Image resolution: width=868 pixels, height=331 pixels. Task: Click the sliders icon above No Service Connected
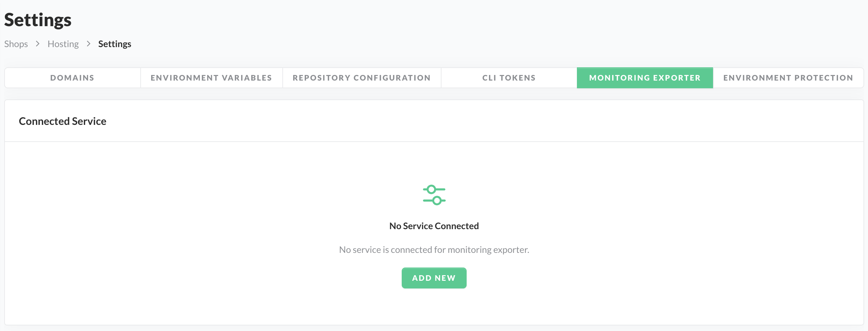pyautogui.click(x=434, y=195)
